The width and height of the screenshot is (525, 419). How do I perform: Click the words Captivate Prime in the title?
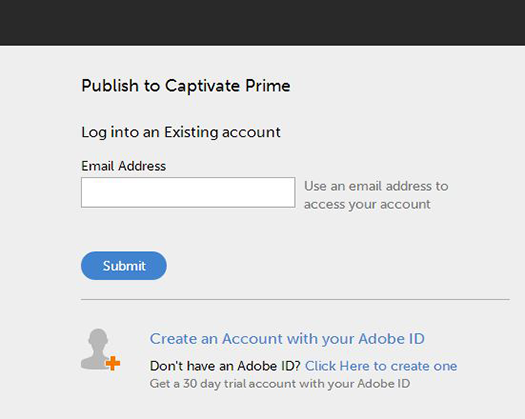click(x=228, y=86)
